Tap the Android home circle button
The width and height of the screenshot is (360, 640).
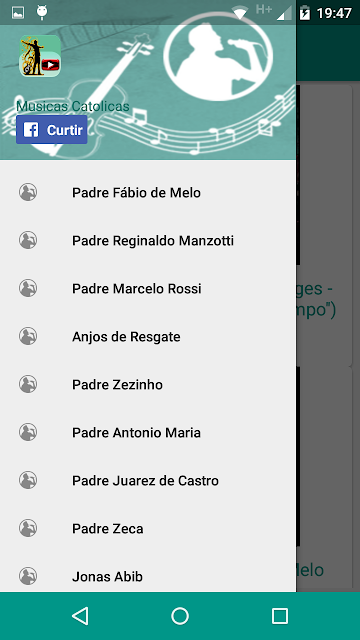point(180,616)
